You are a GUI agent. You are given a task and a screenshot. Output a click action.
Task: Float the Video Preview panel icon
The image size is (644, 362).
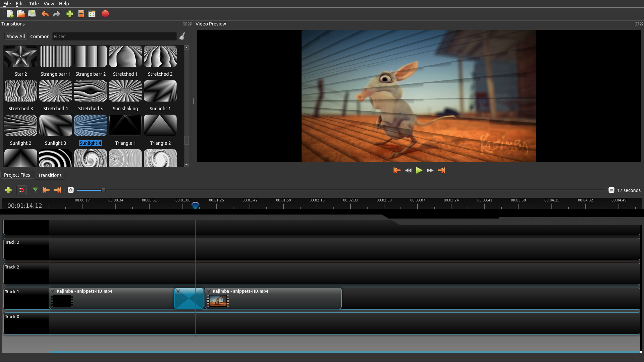[x=636, y=24]
